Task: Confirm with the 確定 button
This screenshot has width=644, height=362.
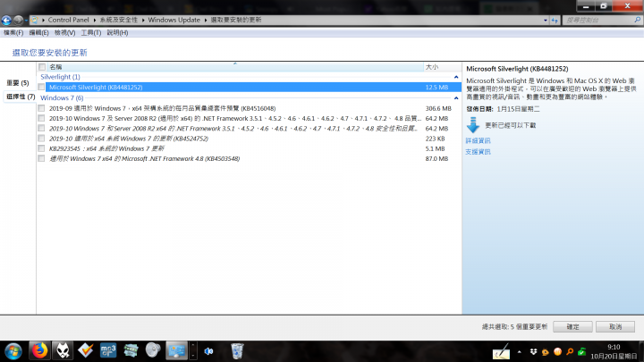Action: click(x=572, y=327)
